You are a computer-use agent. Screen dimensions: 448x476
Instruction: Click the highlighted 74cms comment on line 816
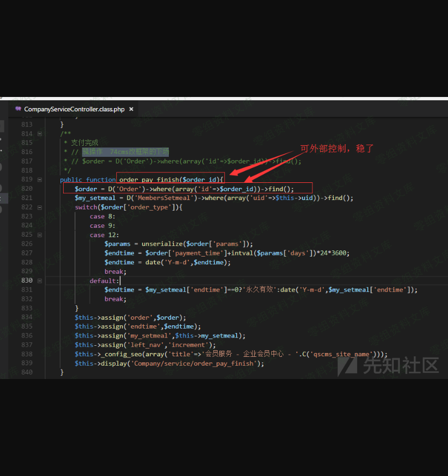click(x=125, y=152)
